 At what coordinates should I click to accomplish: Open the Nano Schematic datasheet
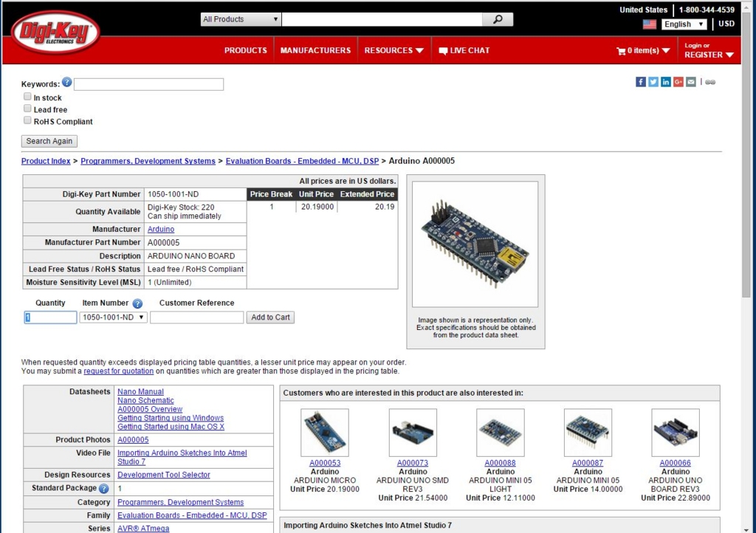(x=145, y=400)
